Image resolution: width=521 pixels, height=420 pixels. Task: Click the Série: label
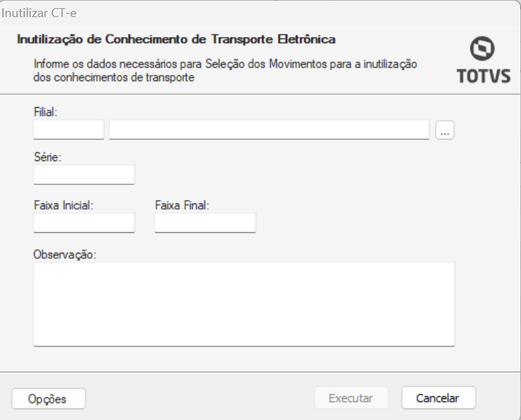point(47,156)
